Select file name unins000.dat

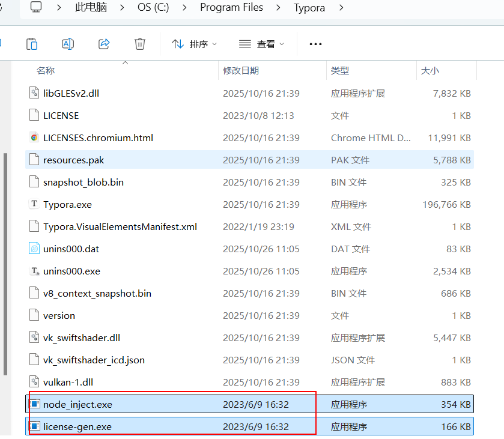tap(71, 249)
